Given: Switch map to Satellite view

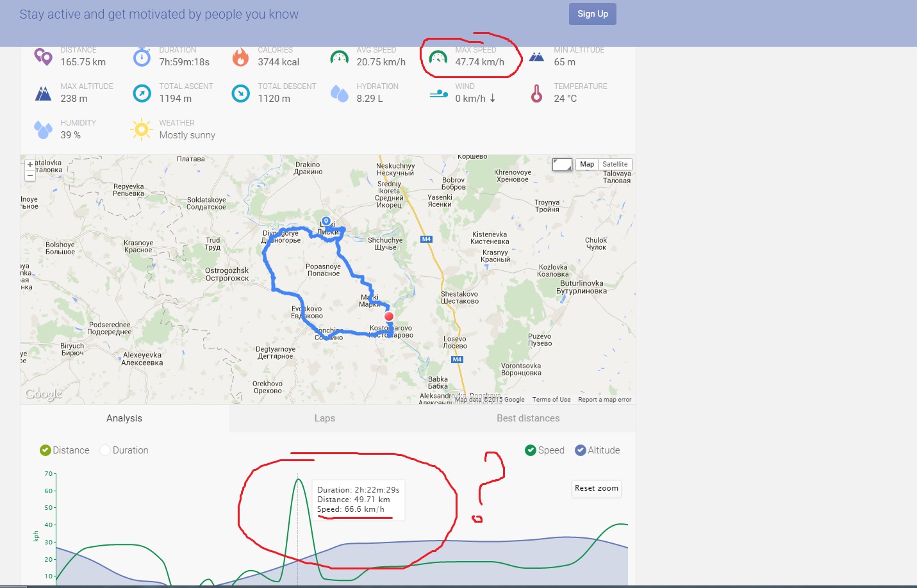Looking at the screenshot, I should coord(615,165).
